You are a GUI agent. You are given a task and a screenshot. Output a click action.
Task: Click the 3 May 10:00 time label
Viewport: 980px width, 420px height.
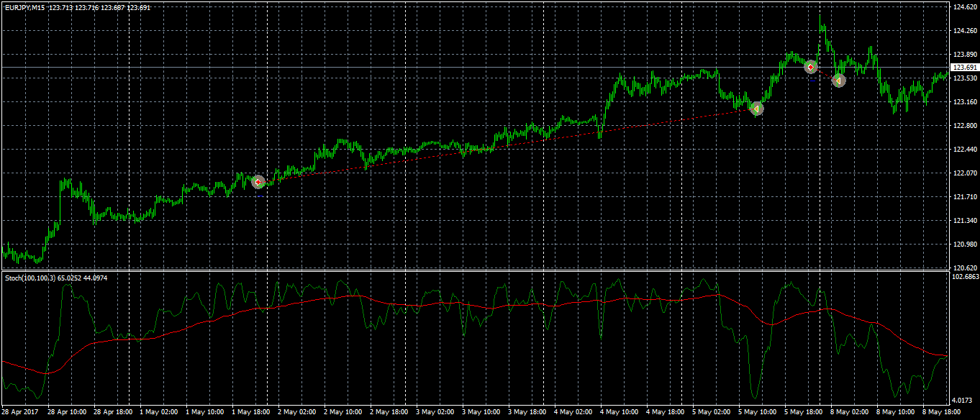[481, 413]
